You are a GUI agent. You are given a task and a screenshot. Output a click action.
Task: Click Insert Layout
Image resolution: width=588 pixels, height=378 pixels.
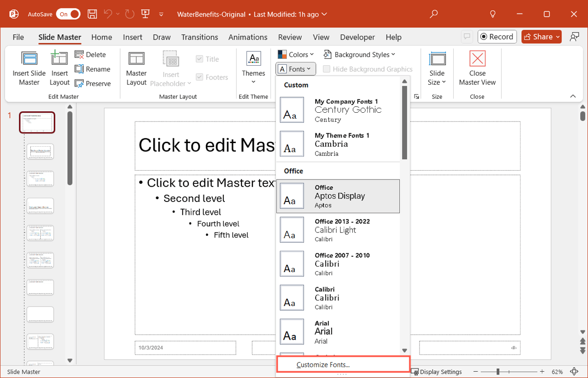point(60,68)
